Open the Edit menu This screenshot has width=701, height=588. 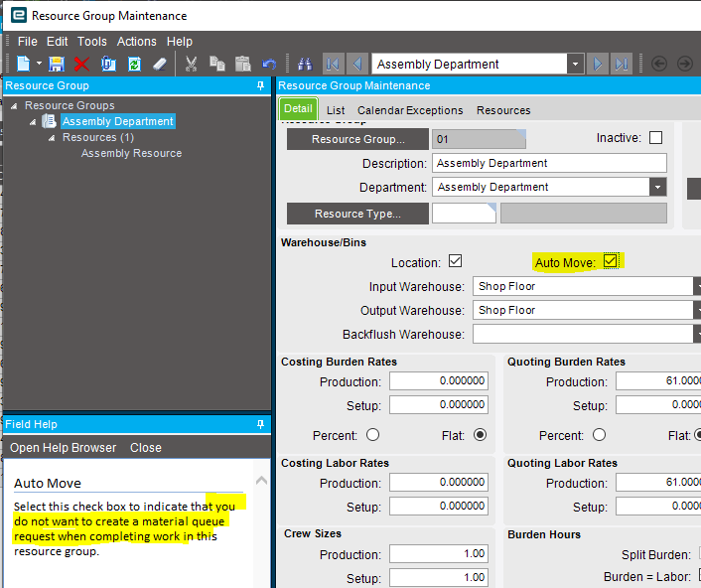(58, 42)
